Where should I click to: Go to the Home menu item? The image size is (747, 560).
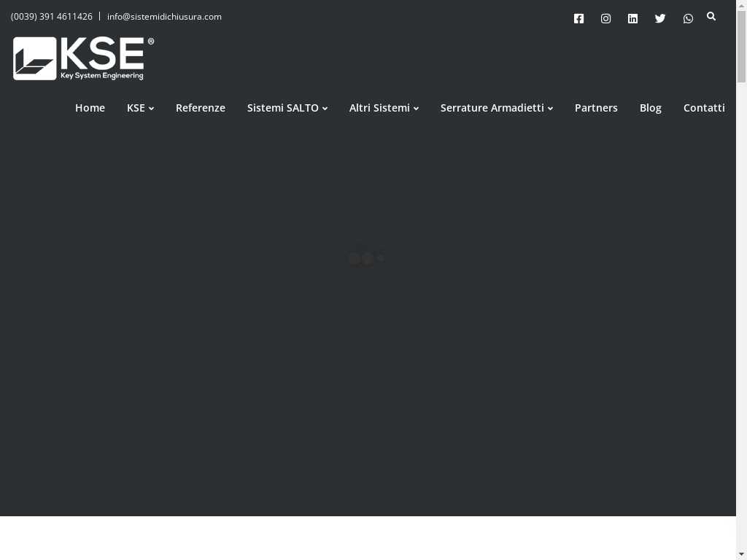pos(90,108)
